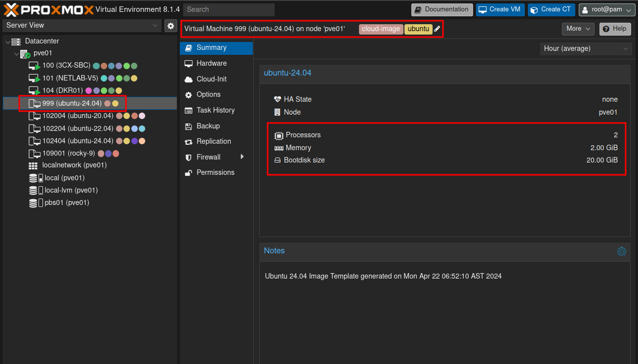Click the Permissions unlock icon
This screenshot has width=638, height=364.
pos(188,173)
